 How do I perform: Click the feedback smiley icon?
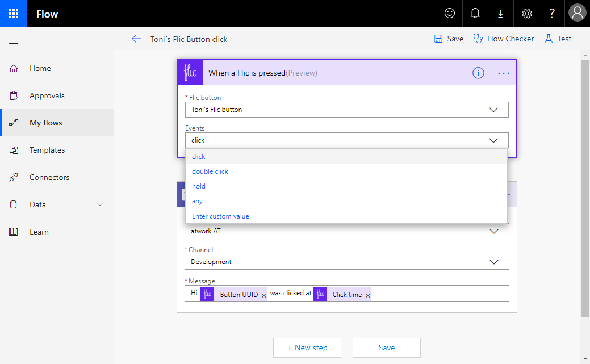[x=450, y=14]
